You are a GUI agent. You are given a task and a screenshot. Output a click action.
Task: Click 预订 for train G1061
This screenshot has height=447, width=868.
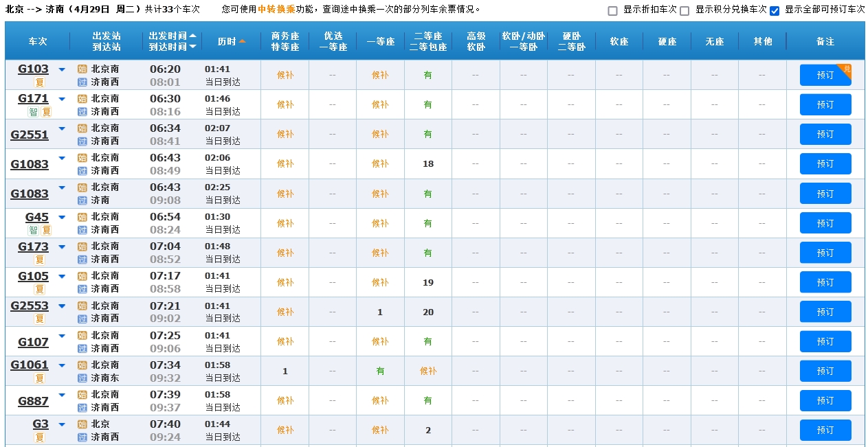825,371
